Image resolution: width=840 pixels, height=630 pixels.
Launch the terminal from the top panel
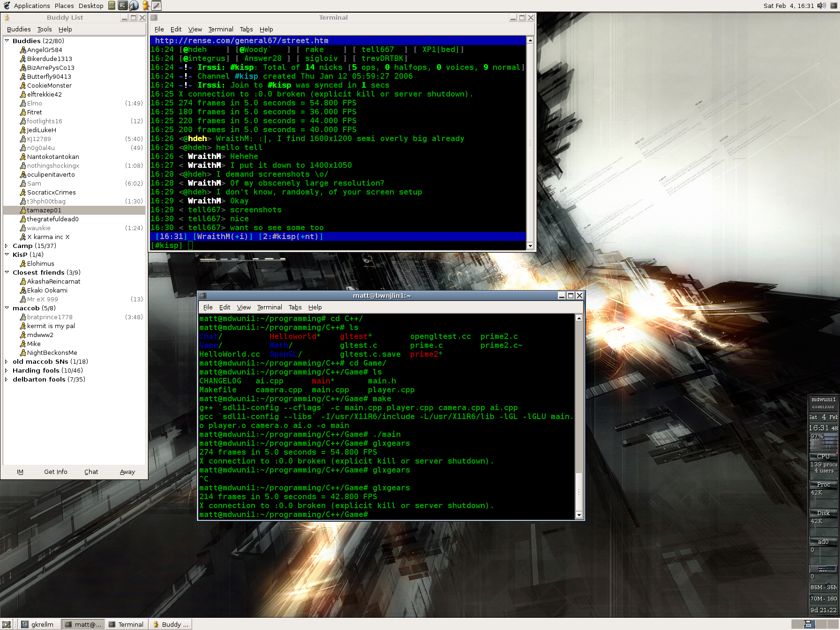coord(122,6)
